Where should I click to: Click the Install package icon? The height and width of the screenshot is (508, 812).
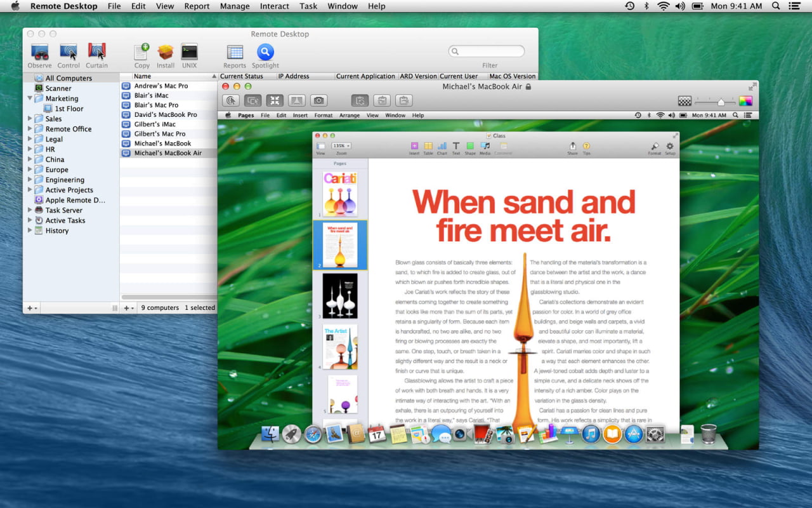166,52
